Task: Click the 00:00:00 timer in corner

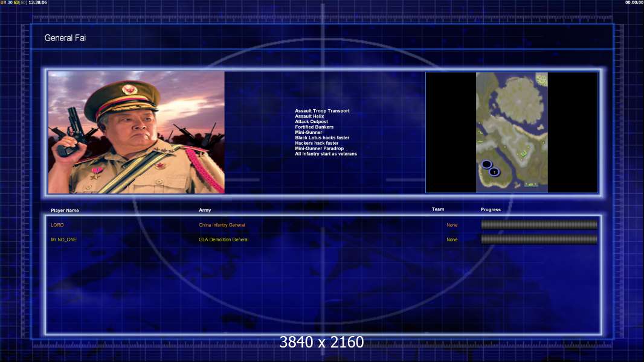Action: pos(634,2)
